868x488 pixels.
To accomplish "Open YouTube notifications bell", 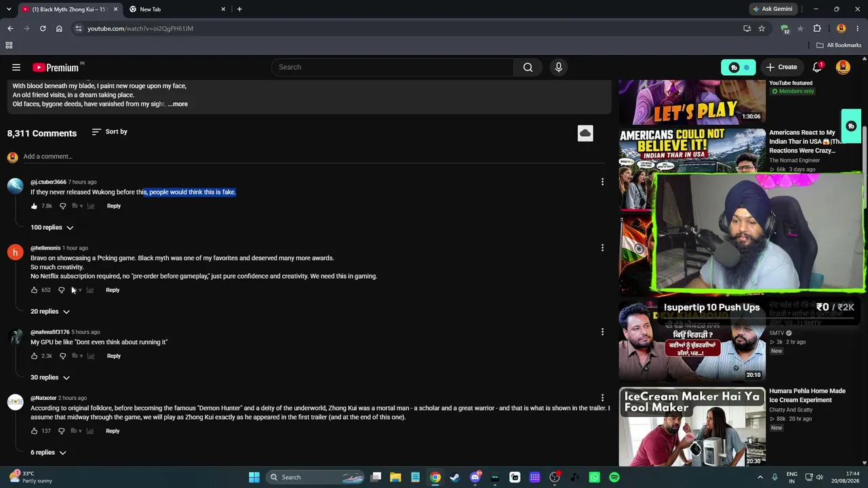I will [817, 67].
